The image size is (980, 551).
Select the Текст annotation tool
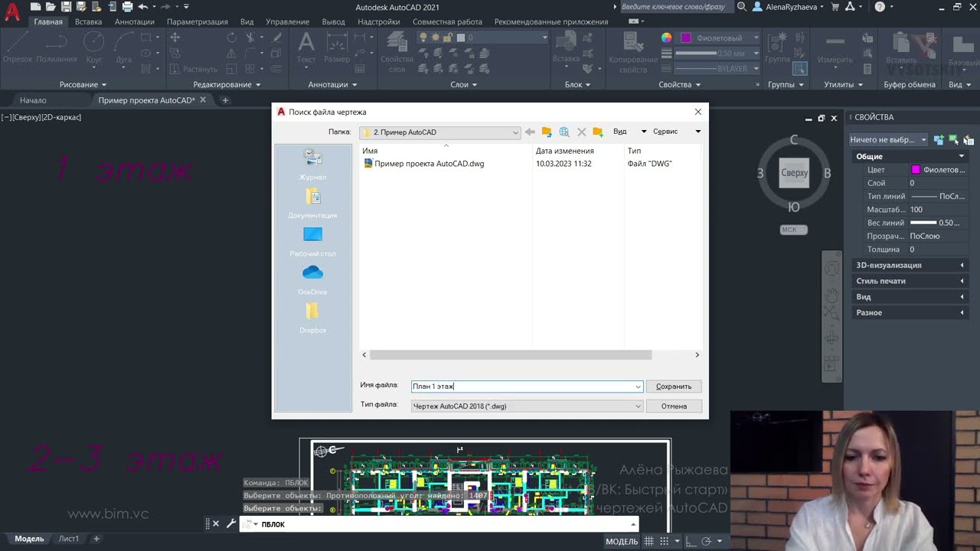(306, 47)
